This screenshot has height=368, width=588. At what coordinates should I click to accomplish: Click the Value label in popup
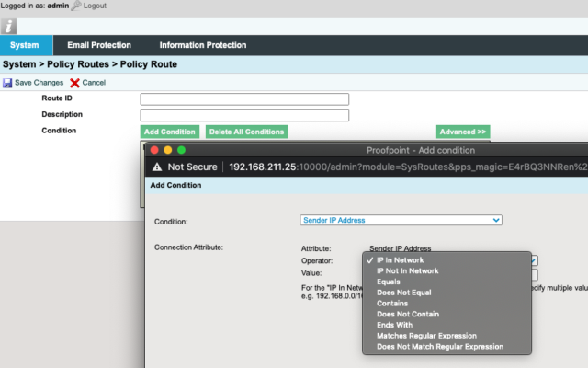[x=311, y=273]
